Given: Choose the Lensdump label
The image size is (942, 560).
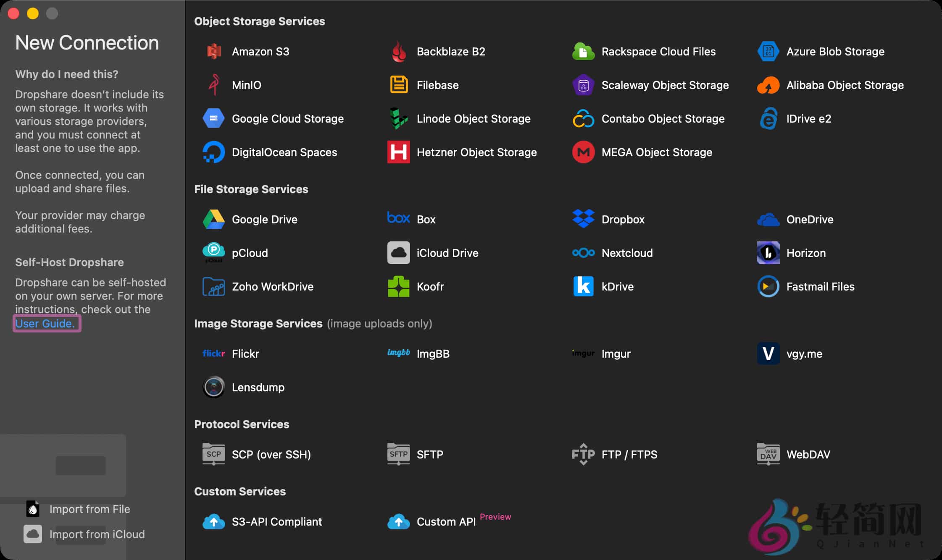Looking at the screenshot, I should click(x=258, y=387).
